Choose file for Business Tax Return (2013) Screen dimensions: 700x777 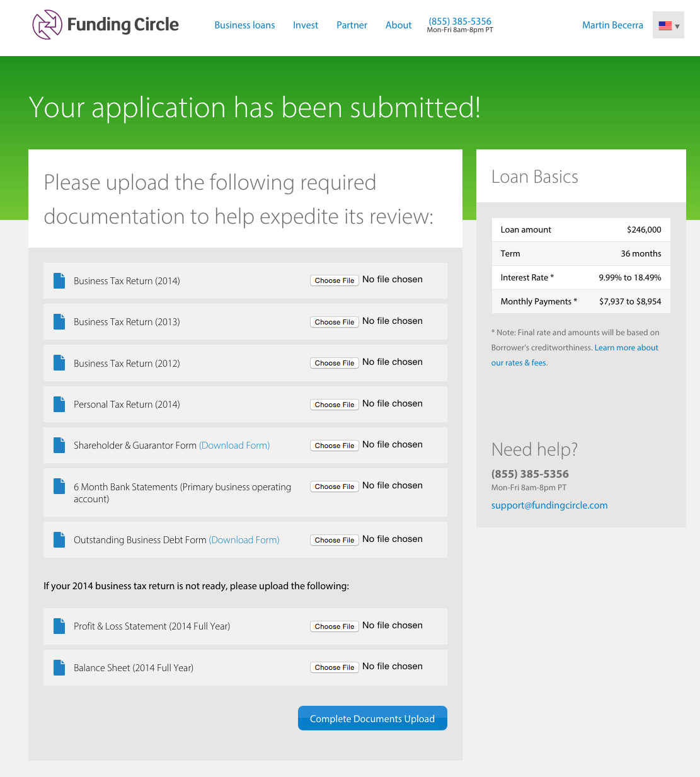pyautogui.click(x=335, y=322)
